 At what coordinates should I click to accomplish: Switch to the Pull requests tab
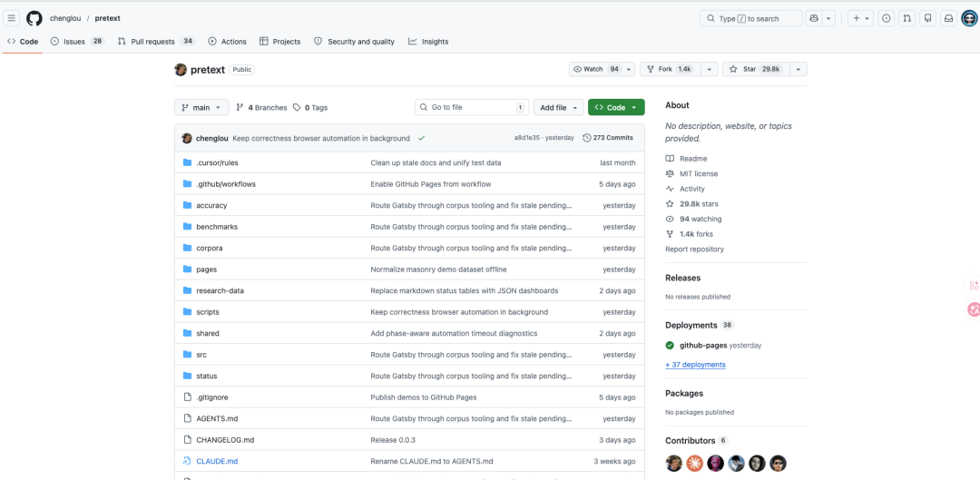(156, 41)
